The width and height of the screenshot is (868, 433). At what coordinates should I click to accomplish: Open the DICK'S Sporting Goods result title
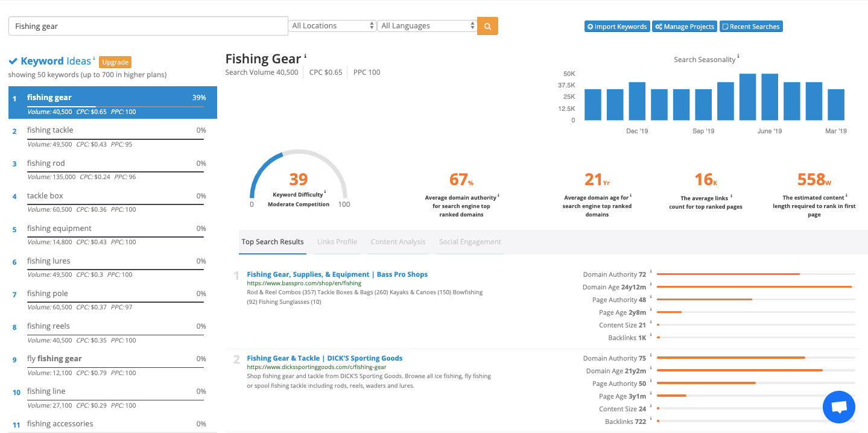click(325, 358)
